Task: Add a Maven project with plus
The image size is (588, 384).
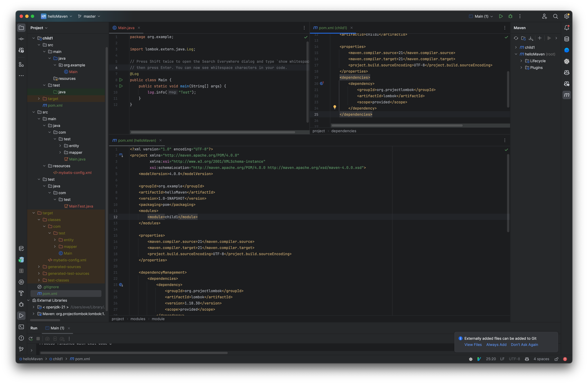Action: coord(540,38)
